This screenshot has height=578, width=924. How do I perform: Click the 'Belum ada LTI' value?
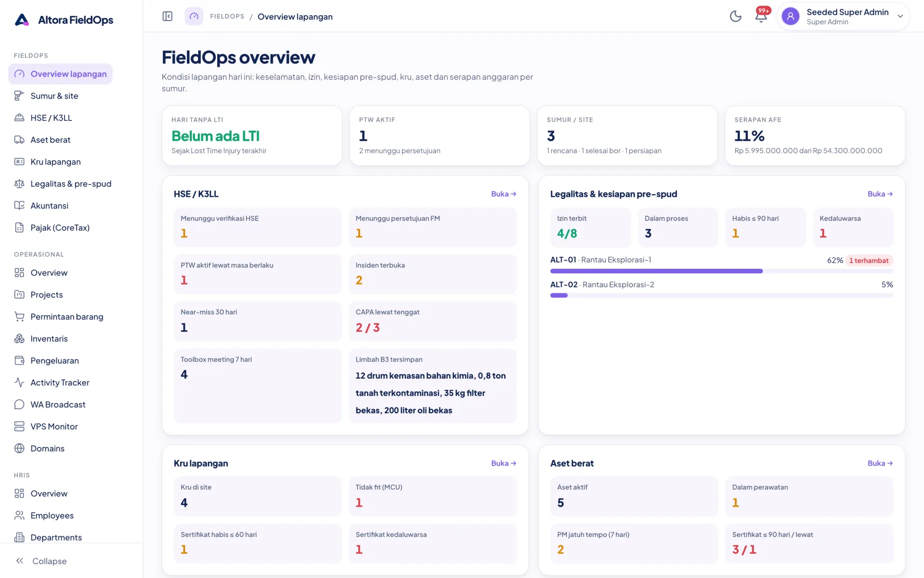[216, 136]
